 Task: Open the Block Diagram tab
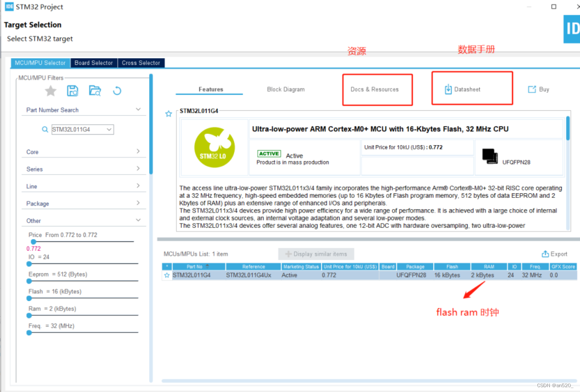[285, 89]
